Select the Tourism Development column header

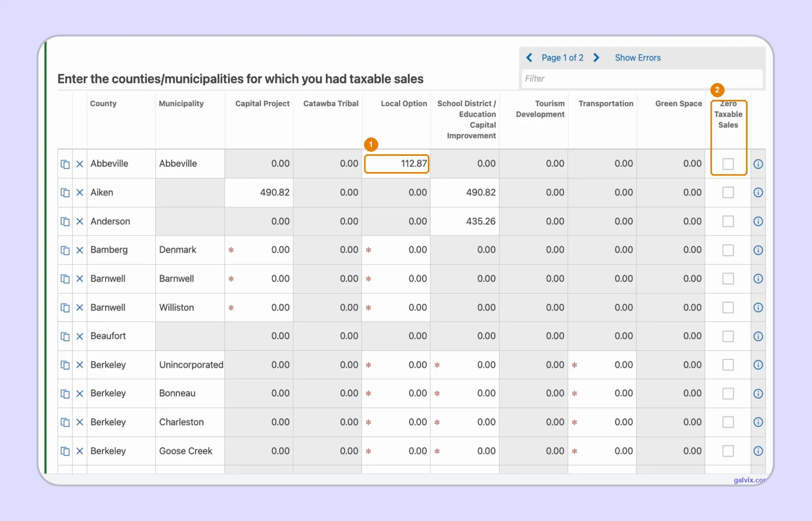click(x=540, y=109)
